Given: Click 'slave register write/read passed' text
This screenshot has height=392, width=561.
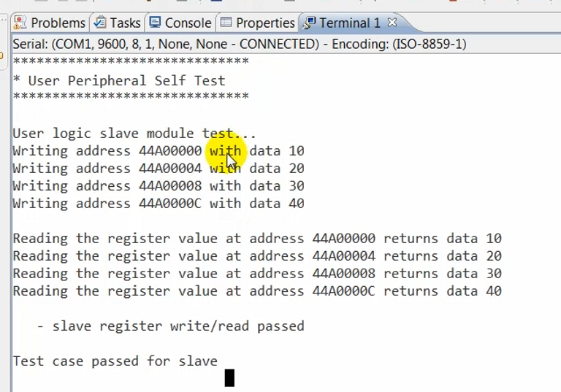Looking at the screenshot, I should (178, 326).
